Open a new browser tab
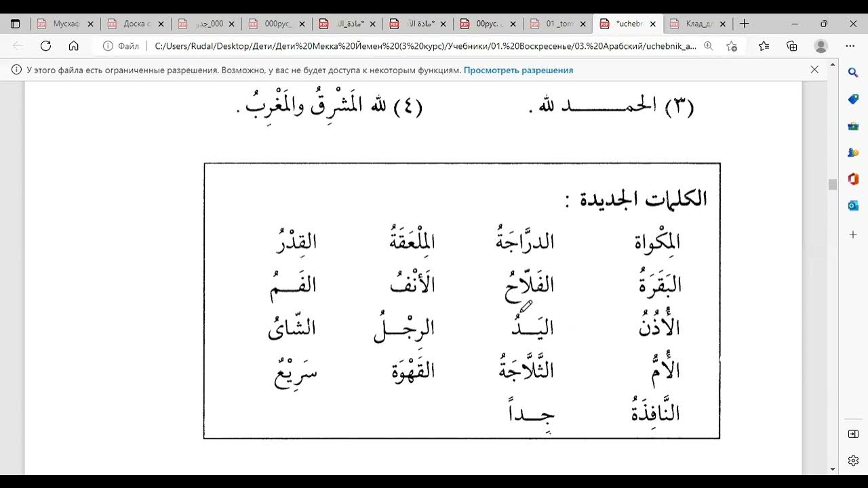 click(x=744, y=24)
